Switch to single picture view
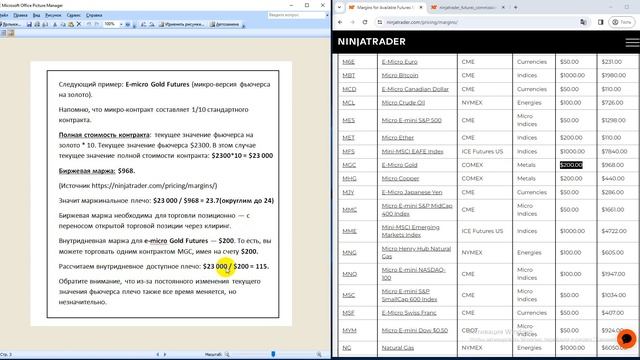Screen dimensions: 640x360 click(x=11, y=33)
